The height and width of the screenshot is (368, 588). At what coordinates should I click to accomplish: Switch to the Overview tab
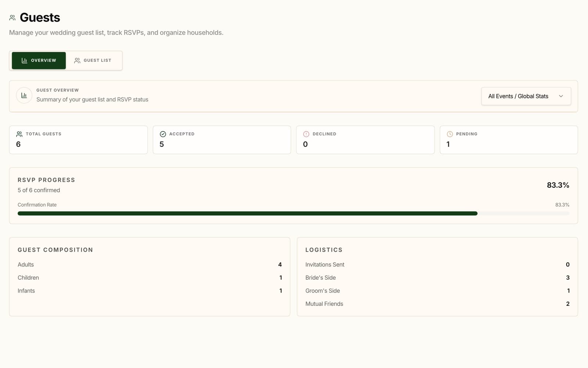pyautogui.click(x=39, y=60)
